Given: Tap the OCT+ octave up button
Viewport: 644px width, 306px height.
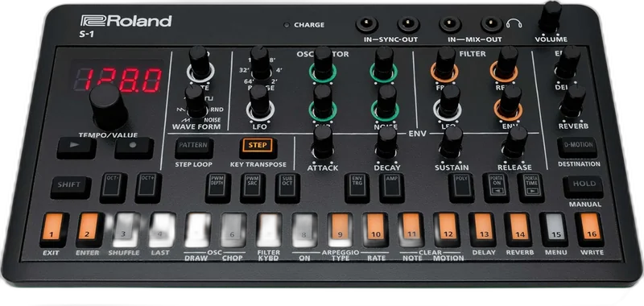Looking at the screenshot, I should pos(148,188).
